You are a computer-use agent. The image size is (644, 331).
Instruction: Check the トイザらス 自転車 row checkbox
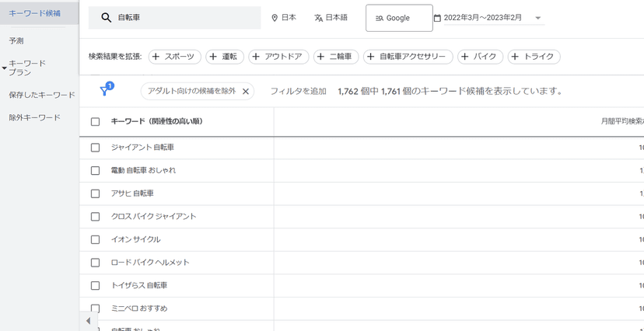point(96,285)
